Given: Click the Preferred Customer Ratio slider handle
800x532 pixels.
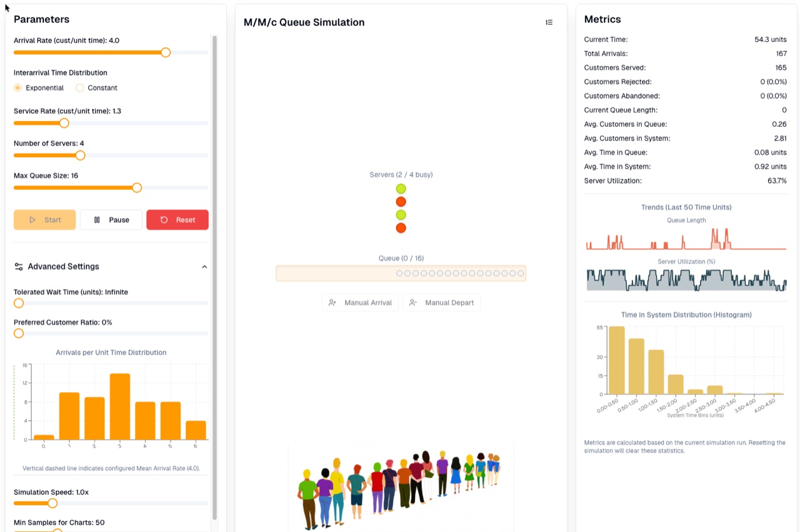Looking at the screenshot, I should click(19, 333).
